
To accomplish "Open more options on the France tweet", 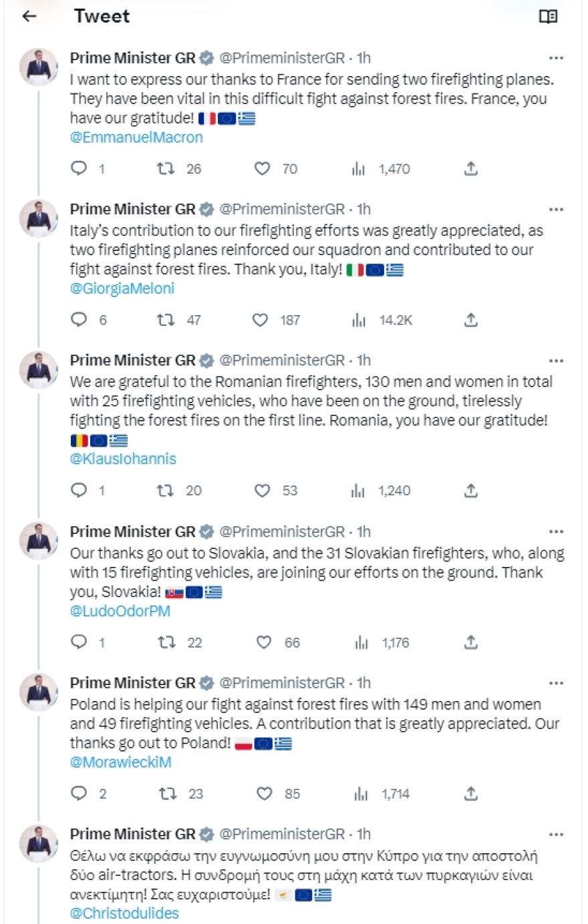I will 556,58.
